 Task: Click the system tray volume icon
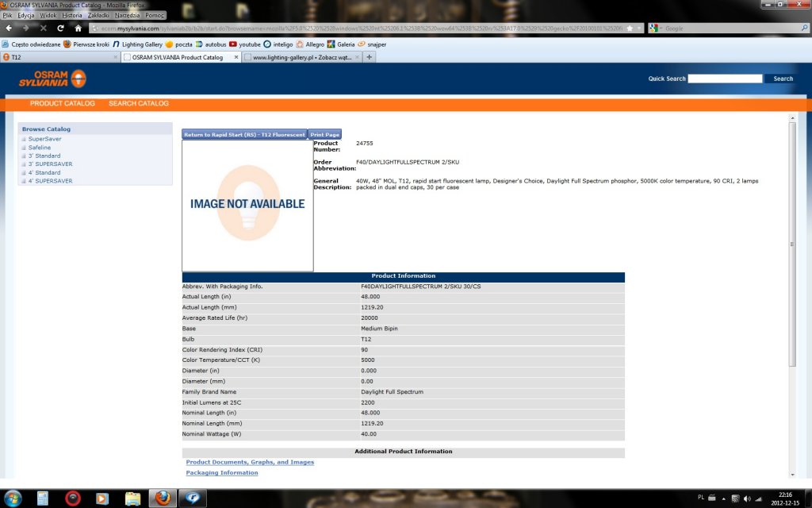click(x=747, y=498)
